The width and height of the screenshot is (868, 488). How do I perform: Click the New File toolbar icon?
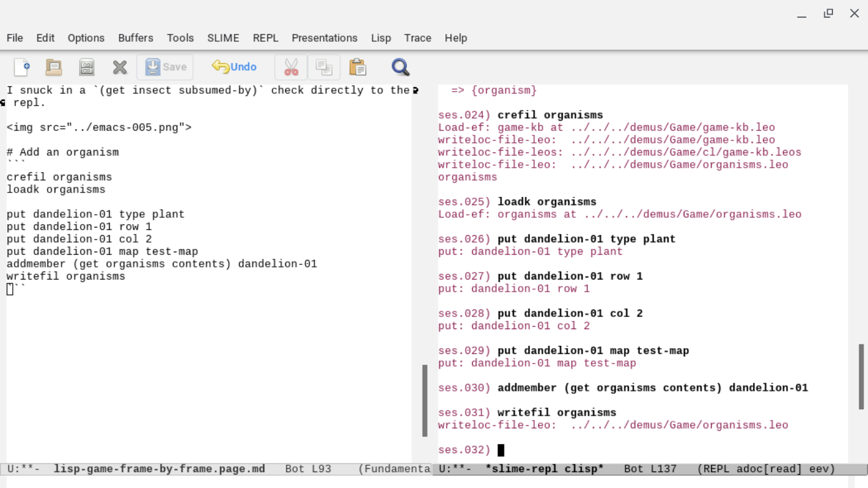tap(22, 67)
